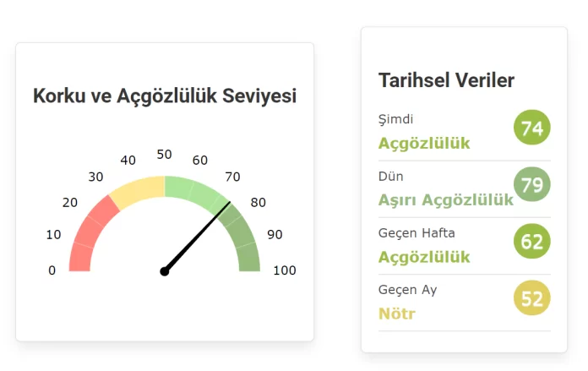This screenshot has height=371, width=588.
Task: Click the 62 badge for Geçen Hafta
Action: (532, 242)
